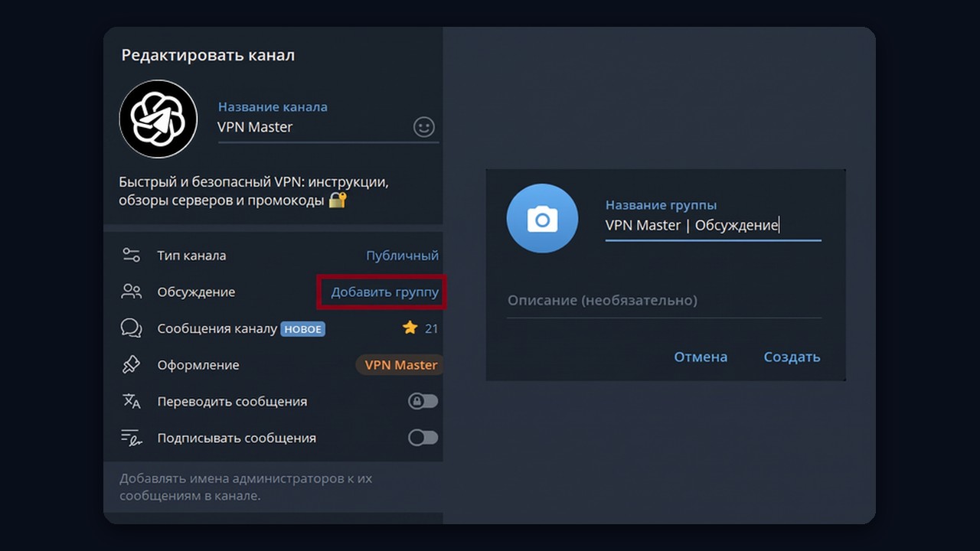Viewport: 980px width, 551px height.
Task: Enable the Подписывать сообщения switch
Action: [x=423, y=438]
